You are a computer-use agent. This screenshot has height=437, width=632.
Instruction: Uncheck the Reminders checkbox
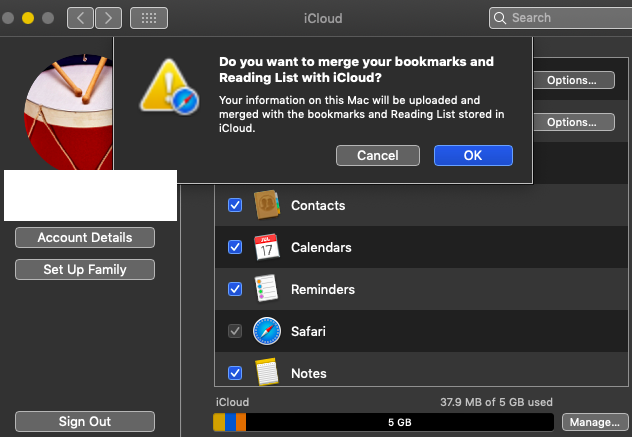(235, 289)
